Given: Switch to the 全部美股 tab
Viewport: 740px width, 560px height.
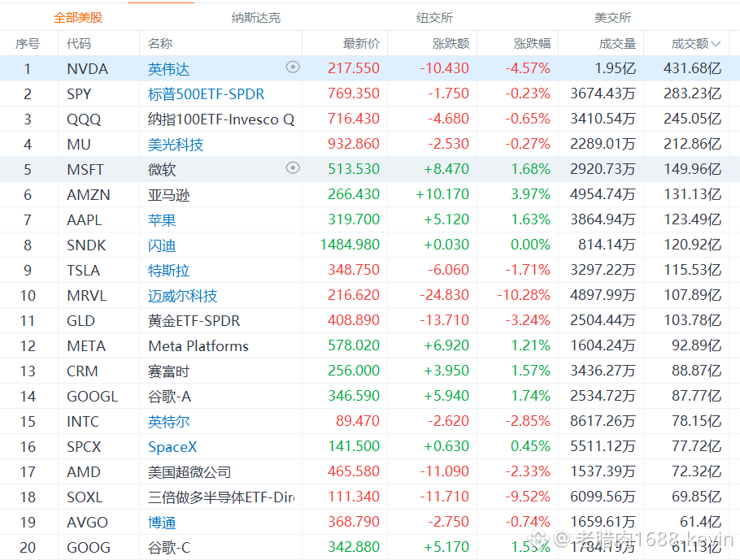Looking at the screenshot, I should (x=78, y=18).
